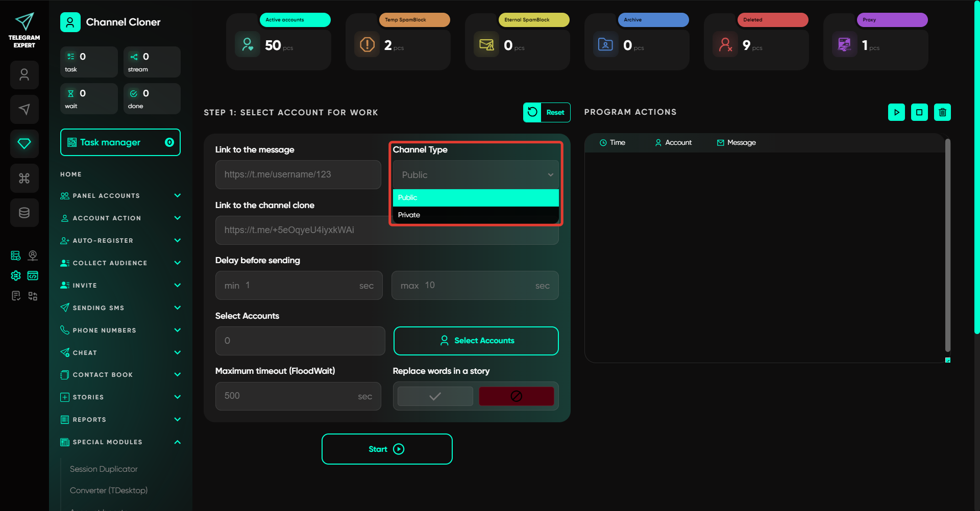Open Session Duplicator module
Viewport: 980px width, 511px height.
point(104,469)
